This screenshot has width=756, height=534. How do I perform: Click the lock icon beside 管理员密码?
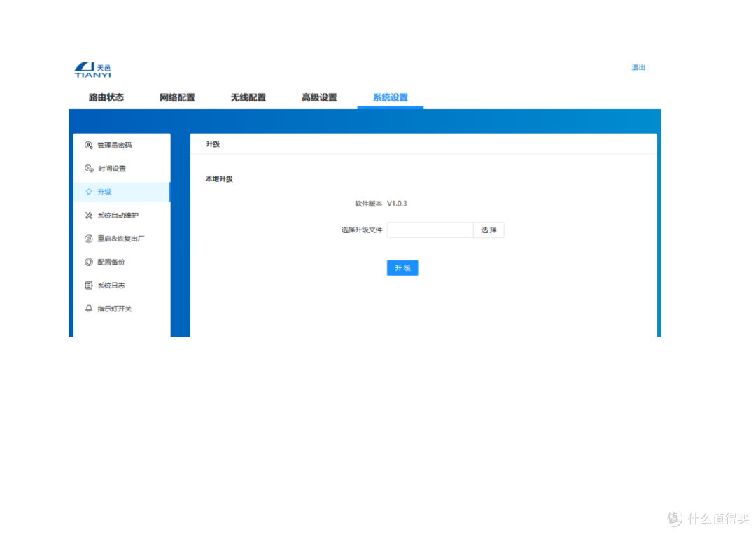(x=89, y=145)
